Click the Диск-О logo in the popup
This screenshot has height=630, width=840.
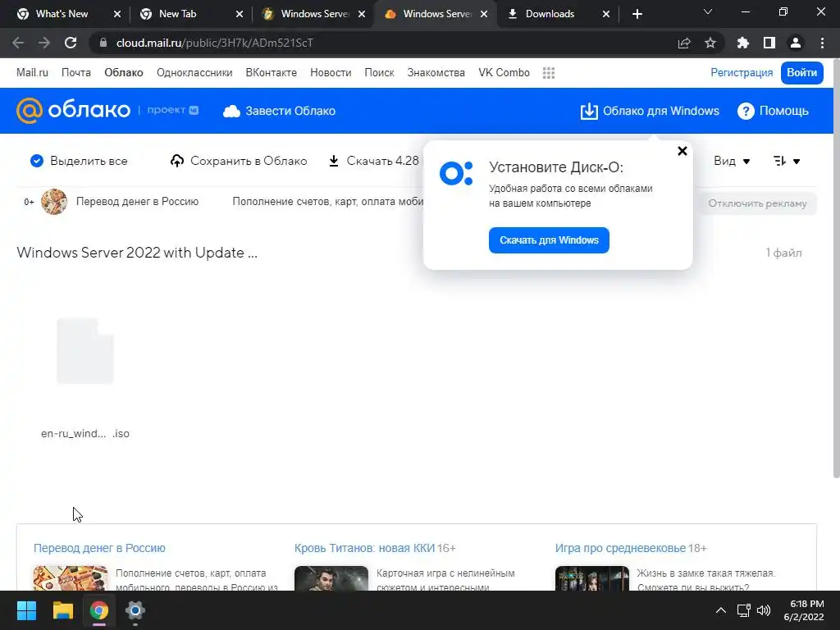[456, 173]
